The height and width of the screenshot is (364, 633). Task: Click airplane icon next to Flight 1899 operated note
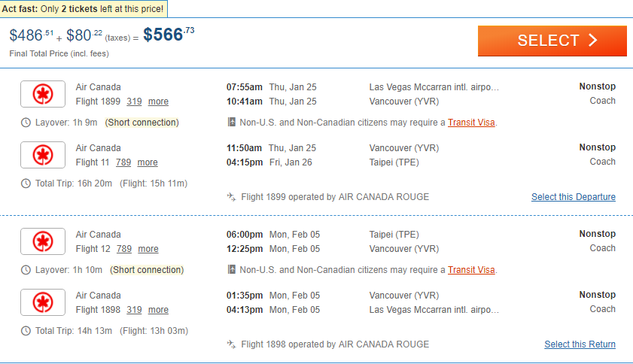pos(232,197)
